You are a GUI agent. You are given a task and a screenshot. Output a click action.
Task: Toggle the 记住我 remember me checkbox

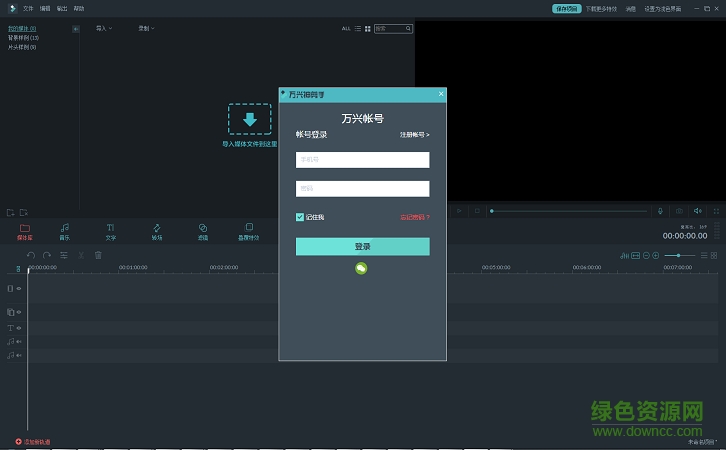coord(300,217)
